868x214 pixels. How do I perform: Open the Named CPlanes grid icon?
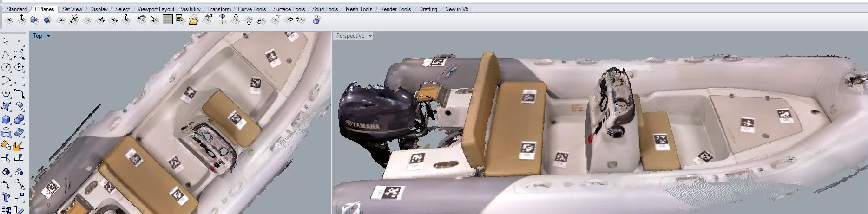[x=168, y=19]
